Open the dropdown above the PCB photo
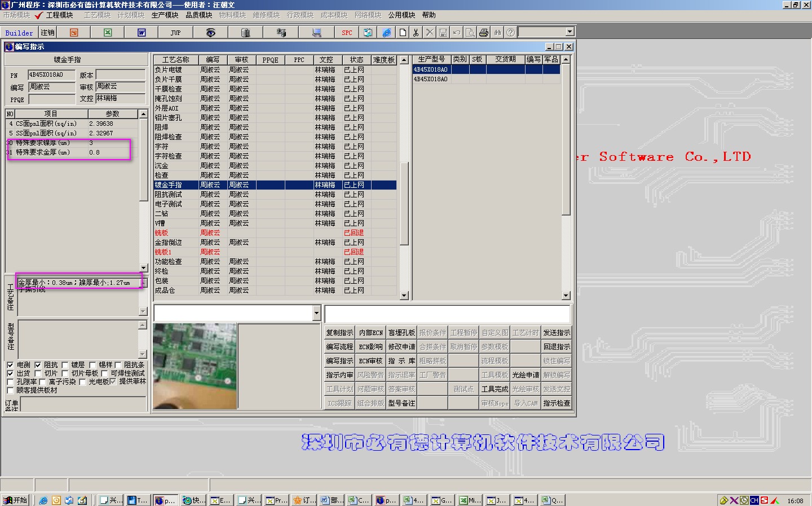The width and height of the screenshot is (812, 506). 316,313
